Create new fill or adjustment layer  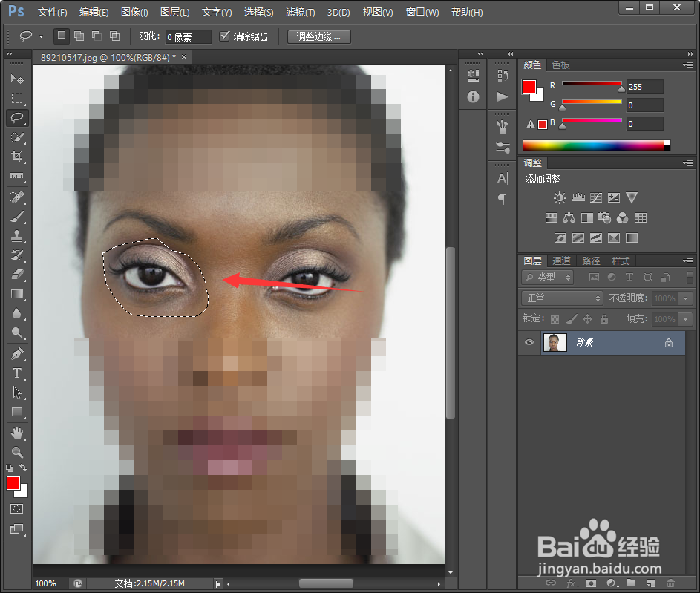(x=611, y=583)
